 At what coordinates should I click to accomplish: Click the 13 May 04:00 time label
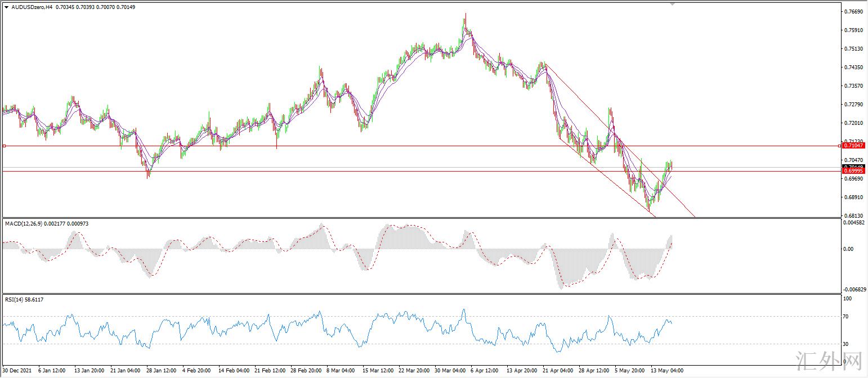coord(668,371)
